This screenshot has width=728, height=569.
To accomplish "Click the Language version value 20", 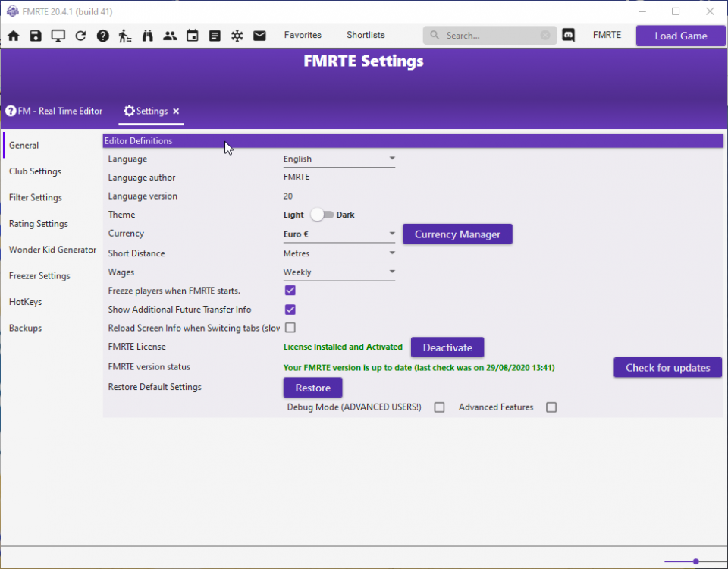I will [x=288, y=196].
